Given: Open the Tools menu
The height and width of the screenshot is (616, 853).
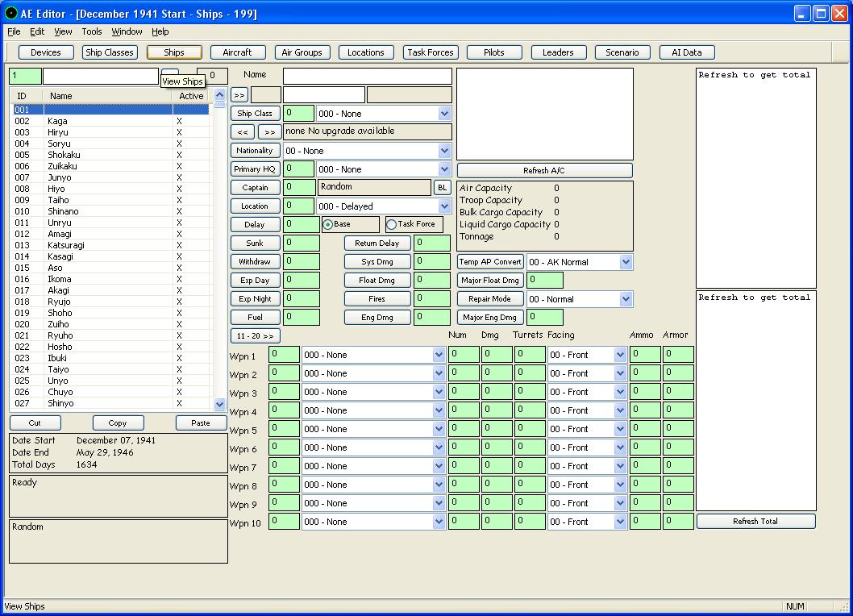Looking at the screenshot, I should (x=92, y=31).
